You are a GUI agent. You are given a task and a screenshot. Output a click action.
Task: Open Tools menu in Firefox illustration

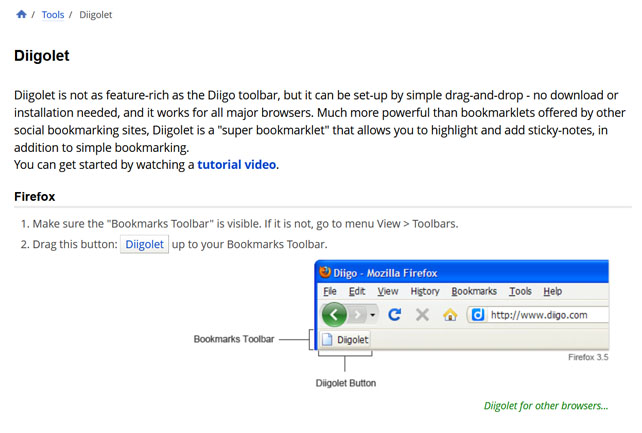click(x=520, y=291)
